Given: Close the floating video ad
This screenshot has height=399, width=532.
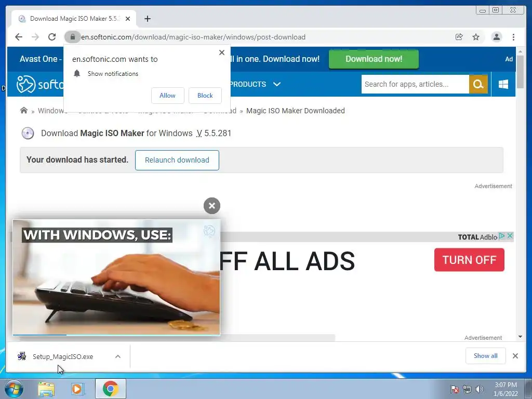Looking at the screenshot, I should (x=212, y=206).
